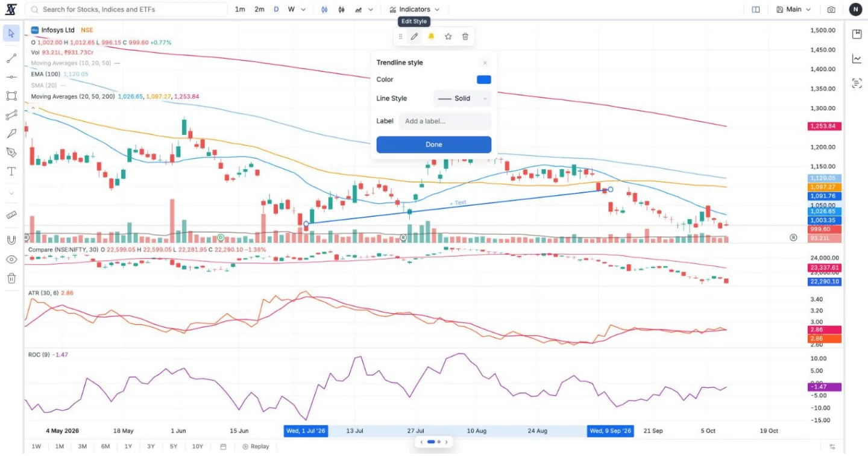Expand more chart type options

[371, 10]
